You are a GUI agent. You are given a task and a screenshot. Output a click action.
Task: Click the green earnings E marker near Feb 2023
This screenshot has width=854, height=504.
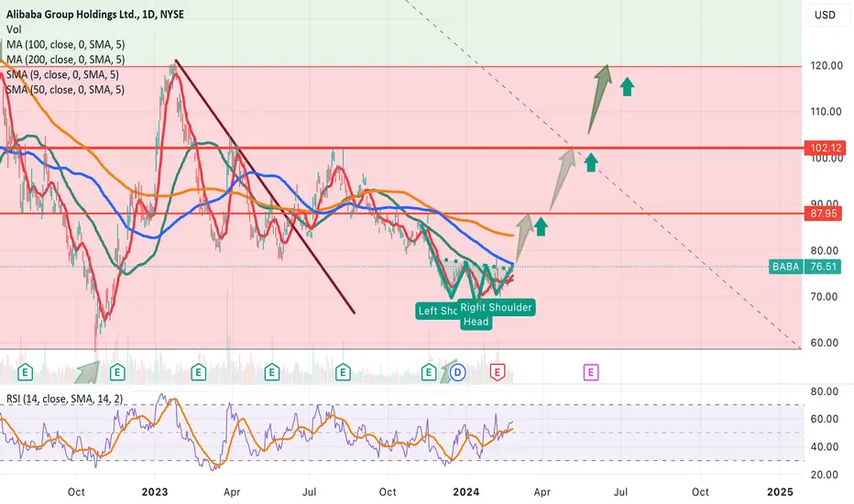[198, 373]
